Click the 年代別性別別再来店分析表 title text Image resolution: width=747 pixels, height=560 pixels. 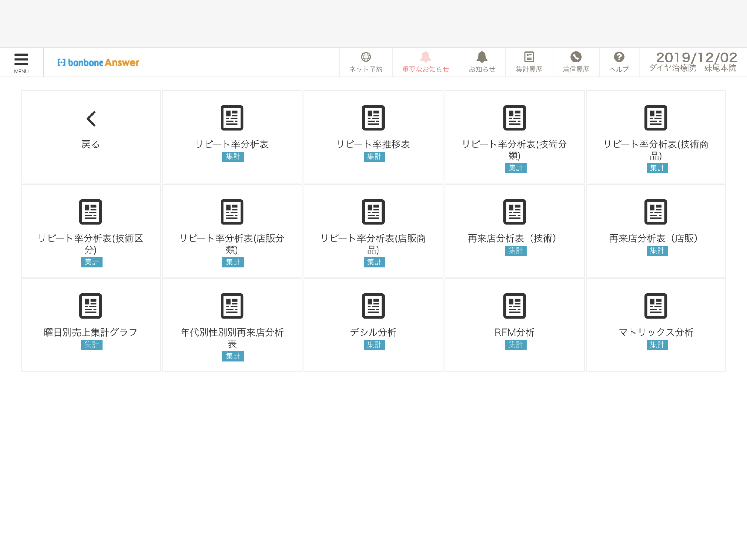pyautogui.click(x=232, y=339)
